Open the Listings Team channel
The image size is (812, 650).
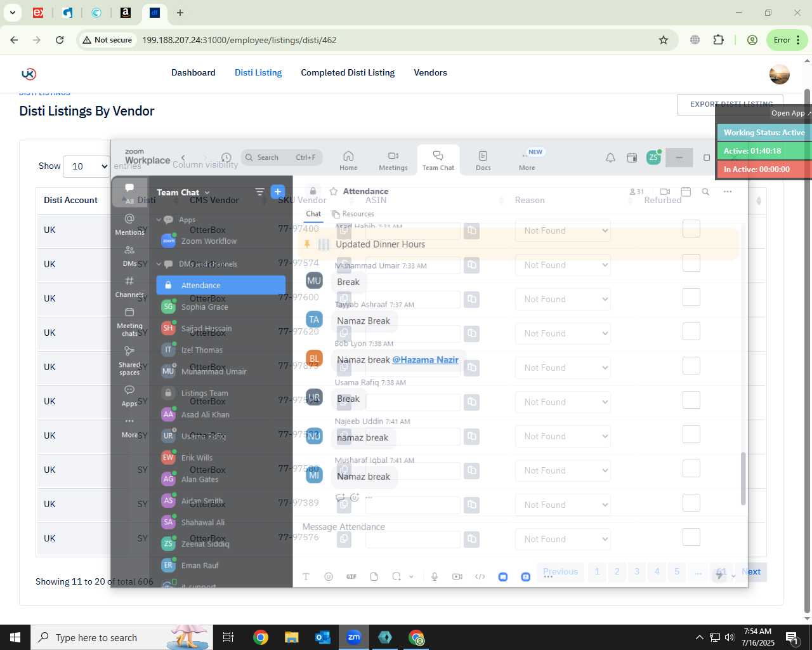point(221,393)
